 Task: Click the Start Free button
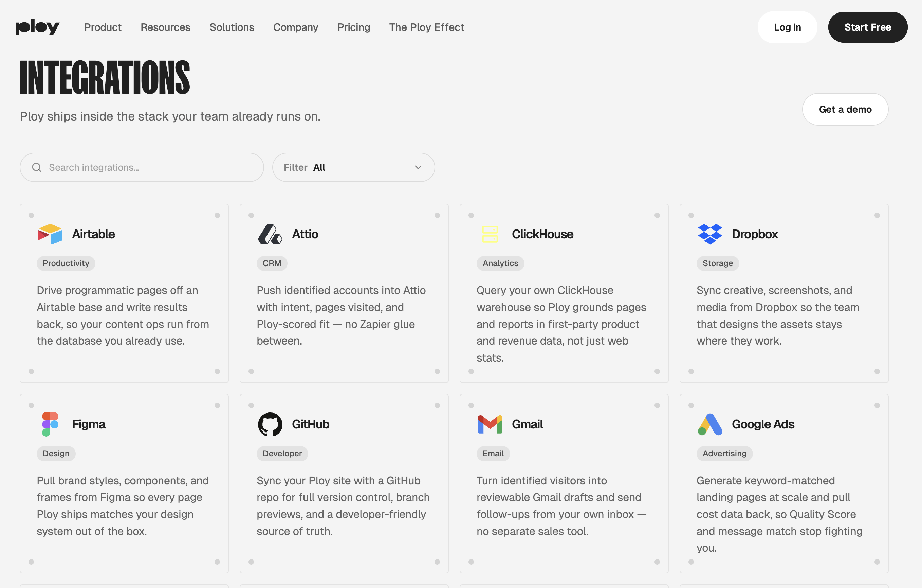coord(868,27)
